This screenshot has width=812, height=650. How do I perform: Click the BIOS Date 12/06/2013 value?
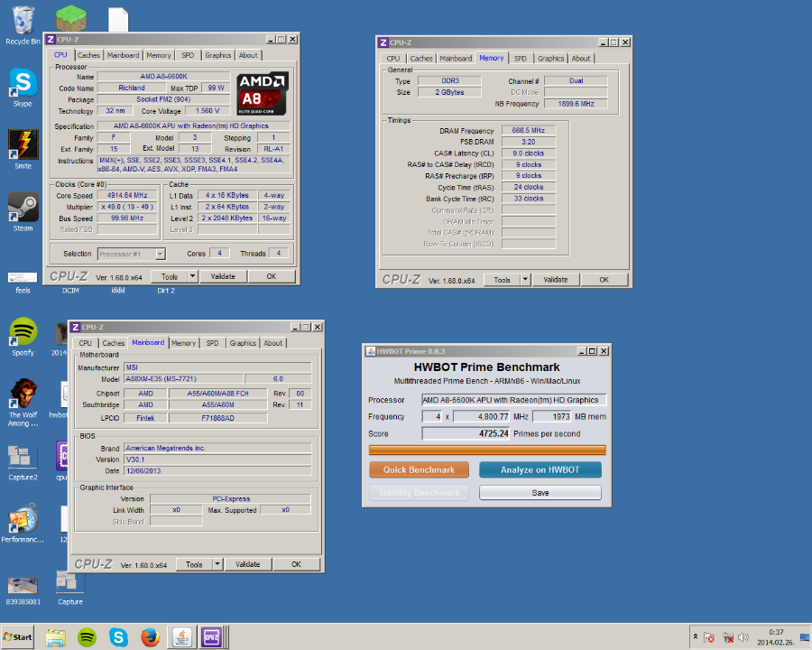click(217, 470)
